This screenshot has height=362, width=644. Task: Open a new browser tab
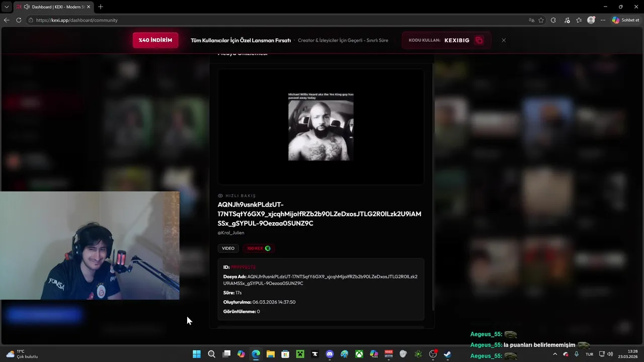pyautogui.click(x=101, y=7)
